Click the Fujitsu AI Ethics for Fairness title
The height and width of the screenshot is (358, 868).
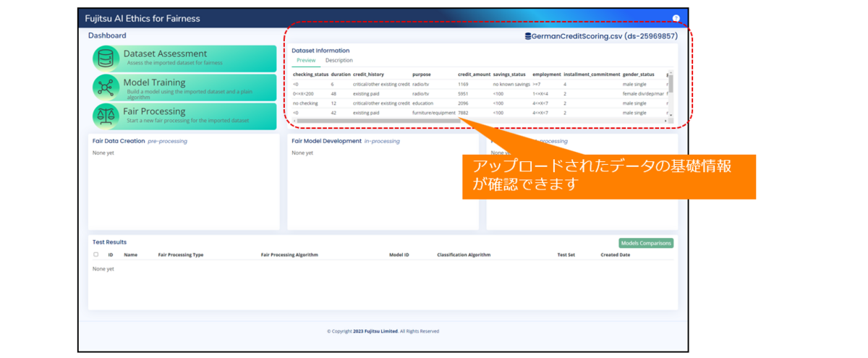(x=142, y=18)
